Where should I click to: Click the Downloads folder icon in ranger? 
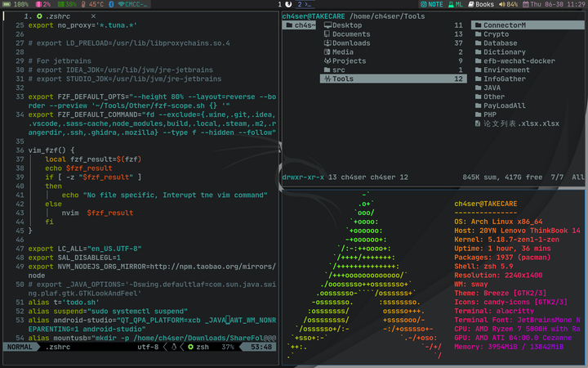click(x=327, y=43)
